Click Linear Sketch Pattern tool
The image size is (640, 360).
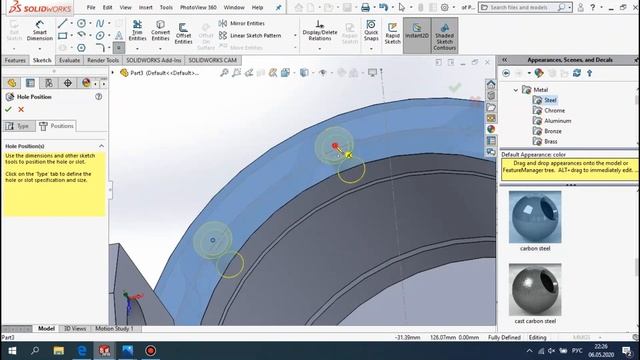pos(250,36)
